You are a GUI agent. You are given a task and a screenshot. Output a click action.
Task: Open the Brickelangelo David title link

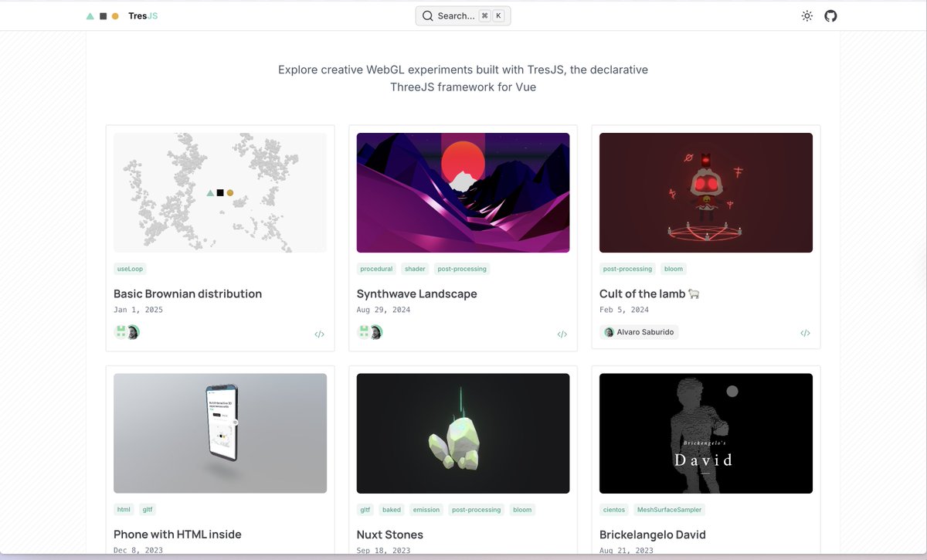pos(653,535)
